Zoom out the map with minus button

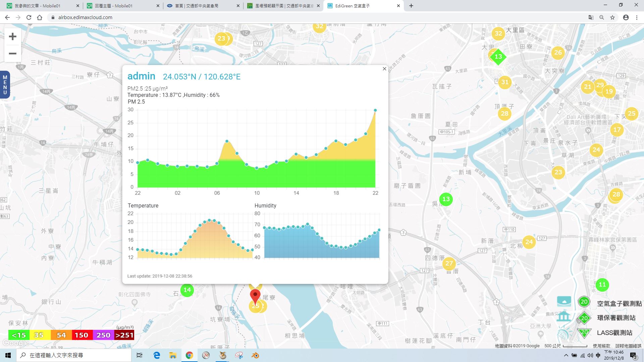pos(12,54)
